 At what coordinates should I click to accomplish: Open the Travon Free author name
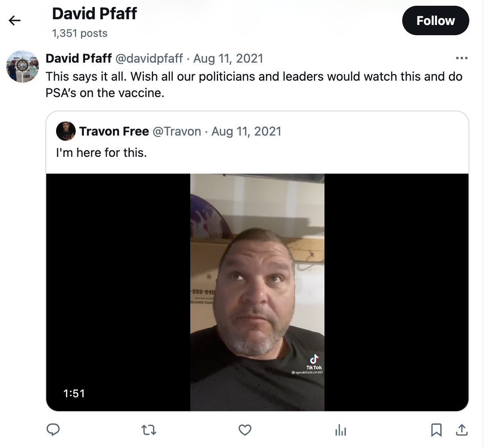point(114,131)
